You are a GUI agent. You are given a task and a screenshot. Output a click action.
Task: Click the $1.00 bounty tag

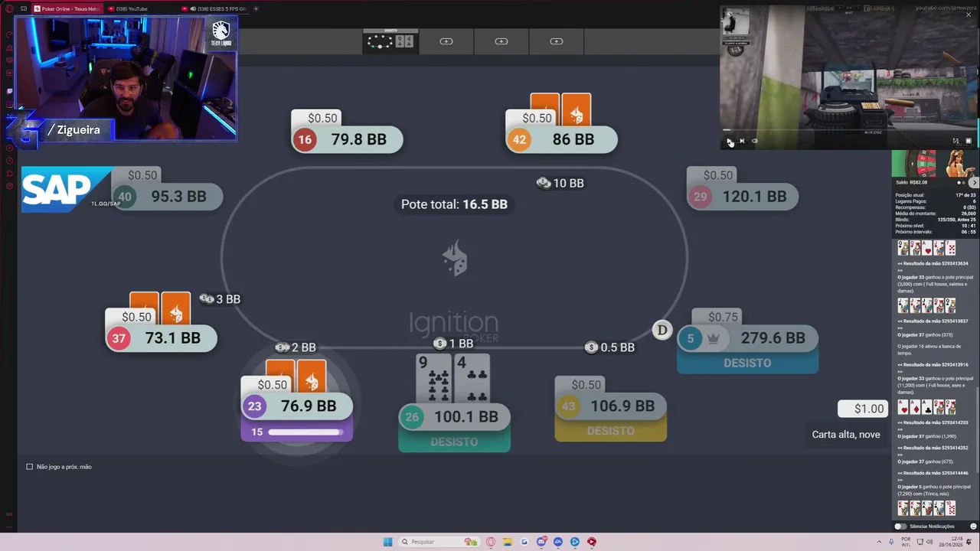point(863,409)
